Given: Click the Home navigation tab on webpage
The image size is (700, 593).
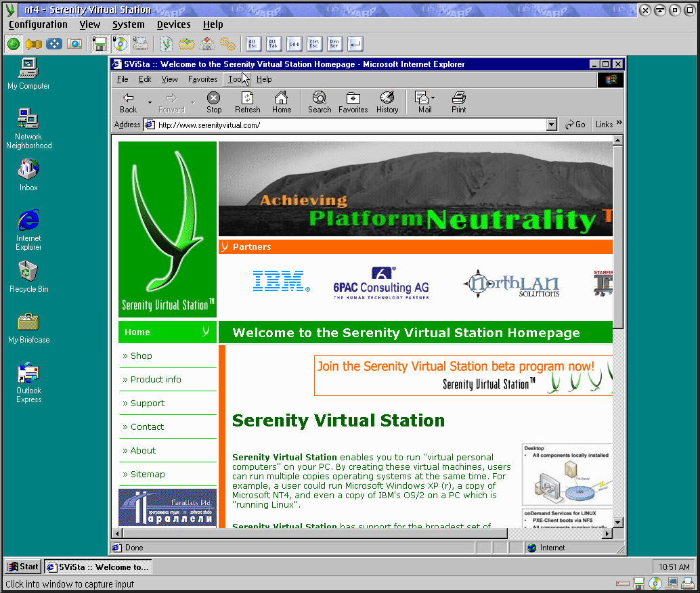Looking at the screenshot, I should pos(167,332).
